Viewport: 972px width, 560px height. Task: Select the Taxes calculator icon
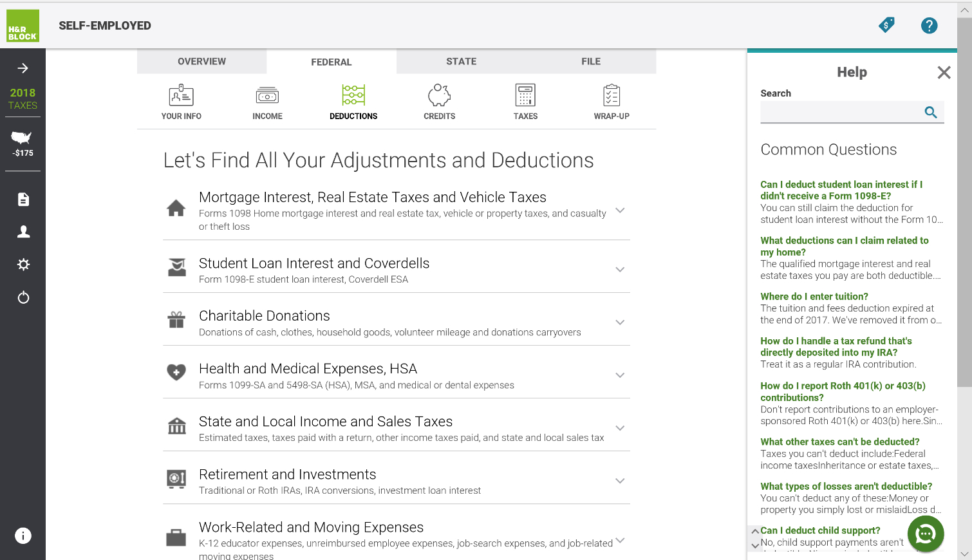click(x=525, y=95)
